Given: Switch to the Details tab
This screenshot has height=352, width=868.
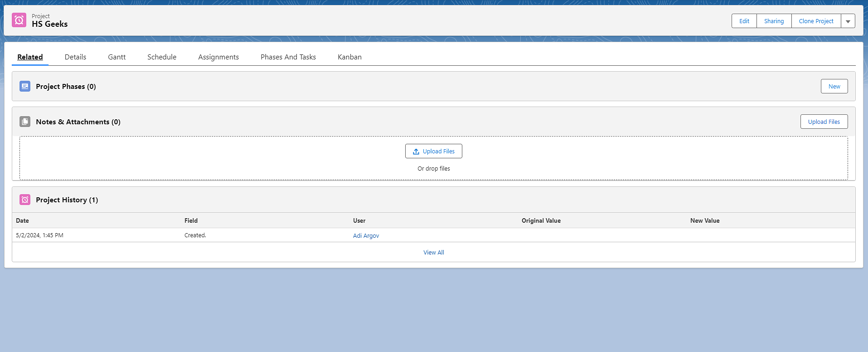Looking at the screenshot, I should 75,57.
